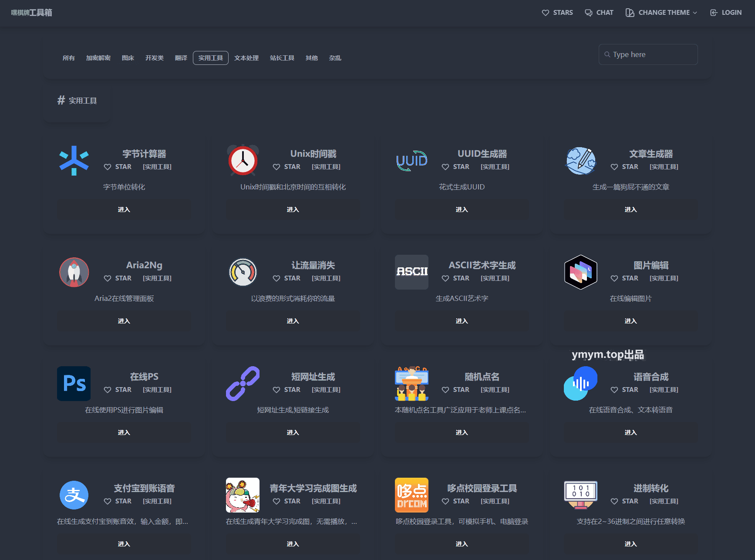Select the 翻译 category tab
755x560 pixels.
point(181,58)
